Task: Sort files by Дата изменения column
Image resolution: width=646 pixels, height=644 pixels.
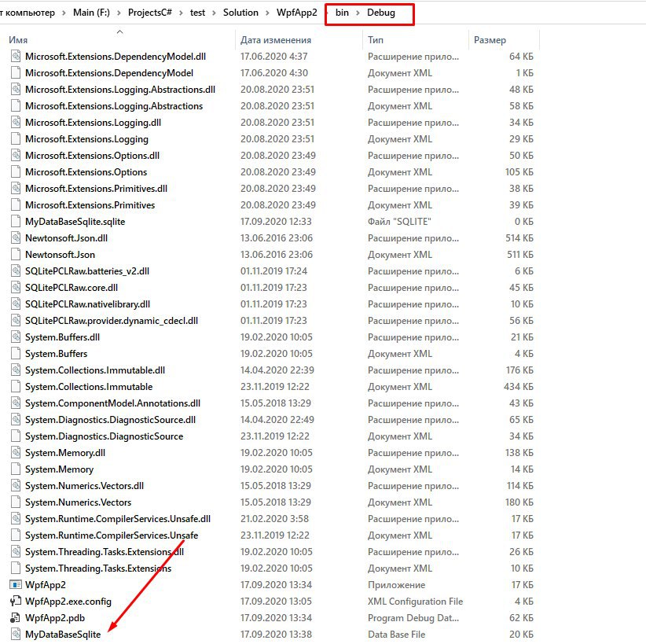Action: coord(276,40)
